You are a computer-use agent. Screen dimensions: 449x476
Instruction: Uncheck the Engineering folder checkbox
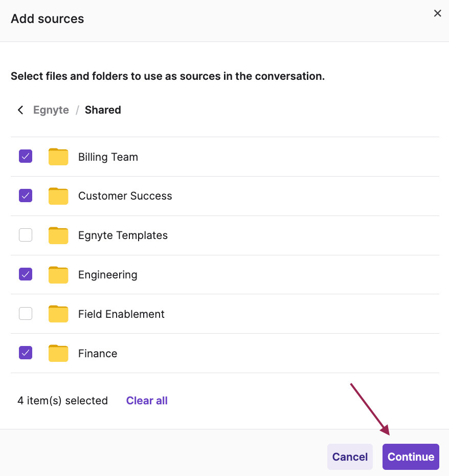[x=26, y=274]
